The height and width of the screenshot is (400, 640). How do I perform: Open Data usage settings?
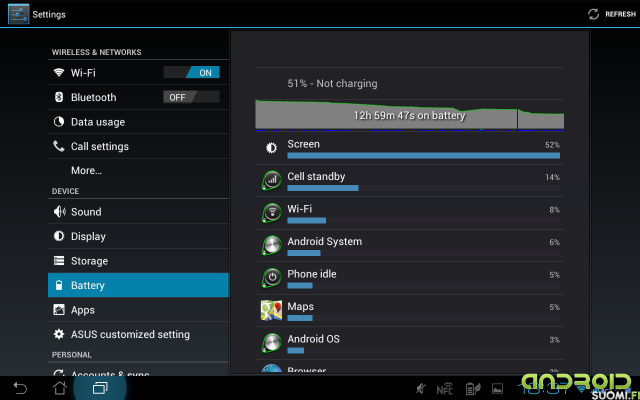pos(138,122)
